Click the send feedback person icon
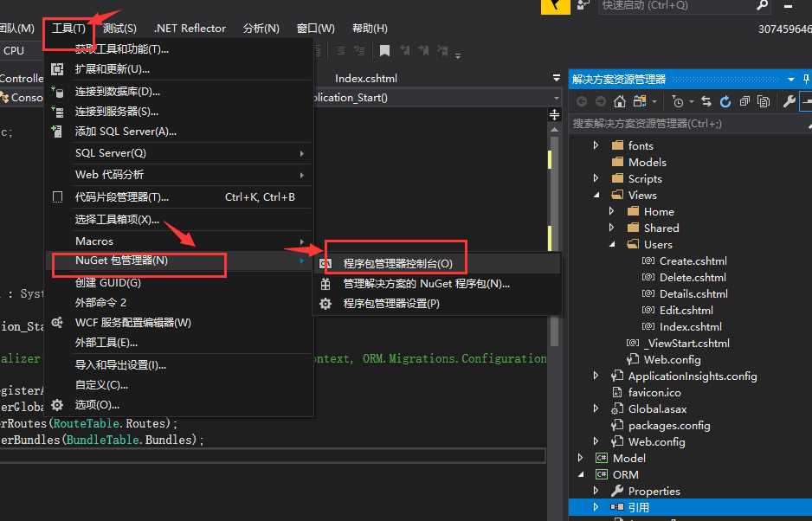The image size is (812, 521). (x=583, y=5)
